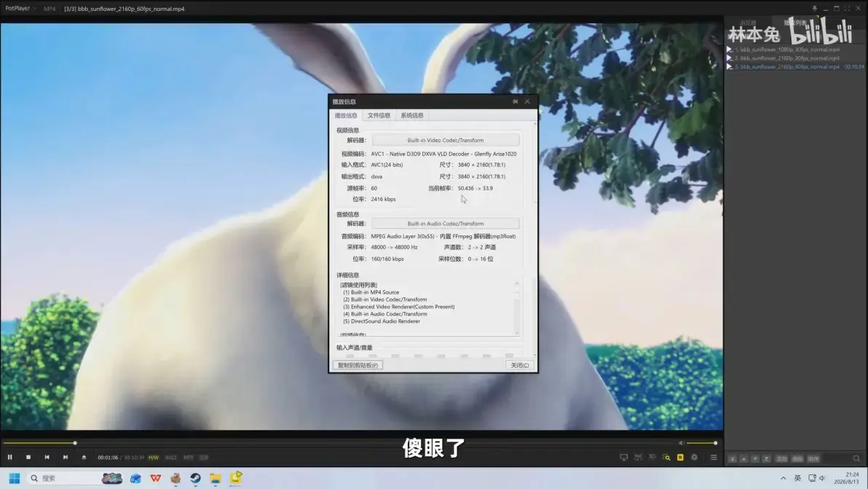Viewport: 868px width, 489px height.
Task: Open the playlist search icon
Action: 666,458
